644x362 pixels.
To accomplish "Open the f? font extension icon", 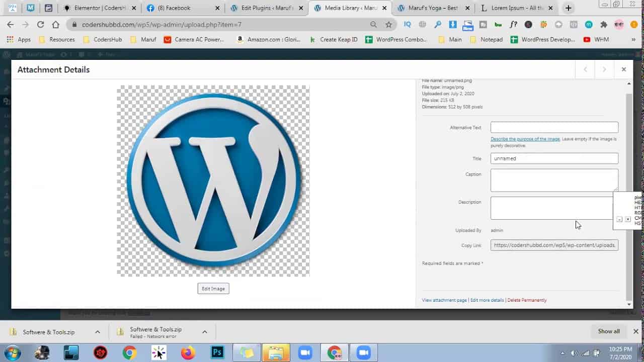I will click(513, 24).
